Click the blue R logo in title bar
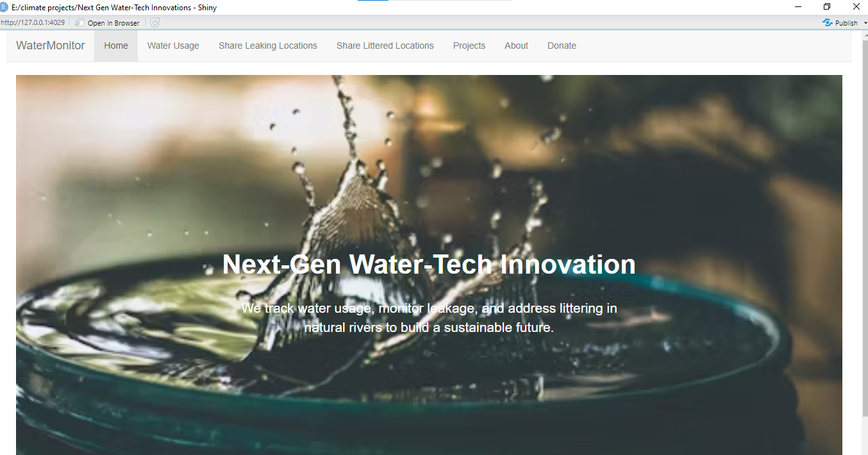 click(x=4, y=7)
